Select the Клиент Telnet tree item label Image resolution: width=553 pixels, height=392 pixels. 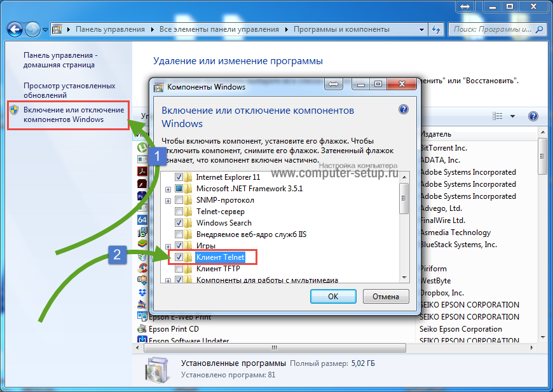pyautogui.click(x=221, y=257)
